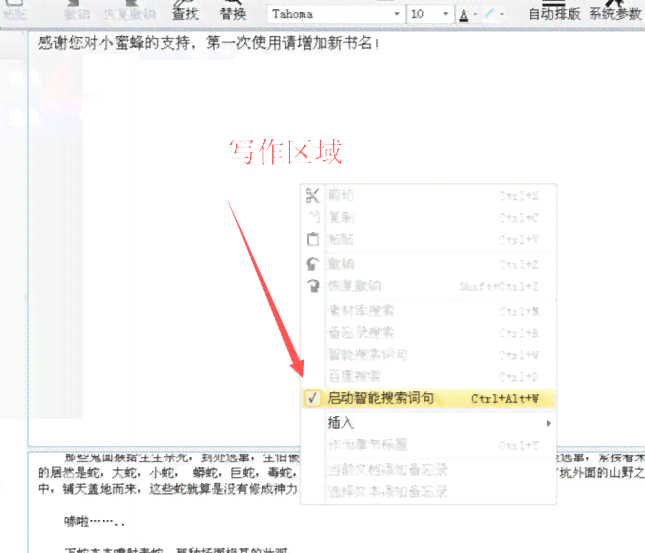This screenshot has width=645, height=553.
Task: Click the highlight pen color icon
Action: (490, 14)
